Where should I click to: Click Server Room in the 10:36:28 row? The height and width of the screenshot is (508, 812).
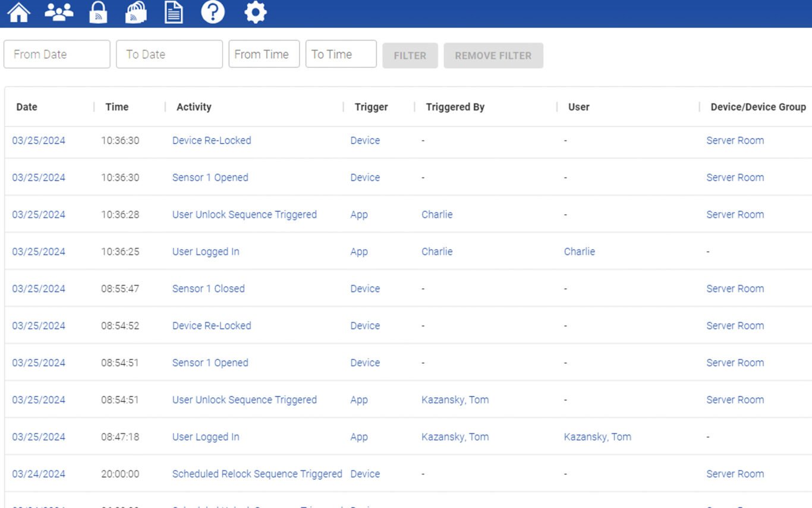coord(735,215)
